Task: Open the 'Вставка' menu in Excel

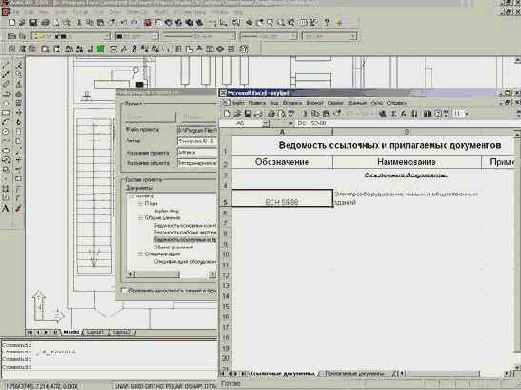Action: pyautogui.click(x=292, y=103)
